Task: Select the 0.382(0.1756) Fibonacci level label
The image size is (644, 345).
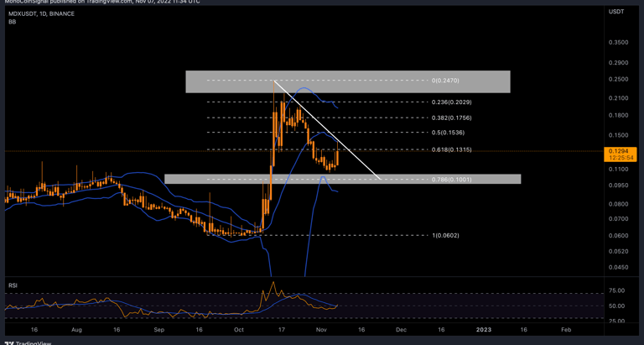Action: click(451, 118)
